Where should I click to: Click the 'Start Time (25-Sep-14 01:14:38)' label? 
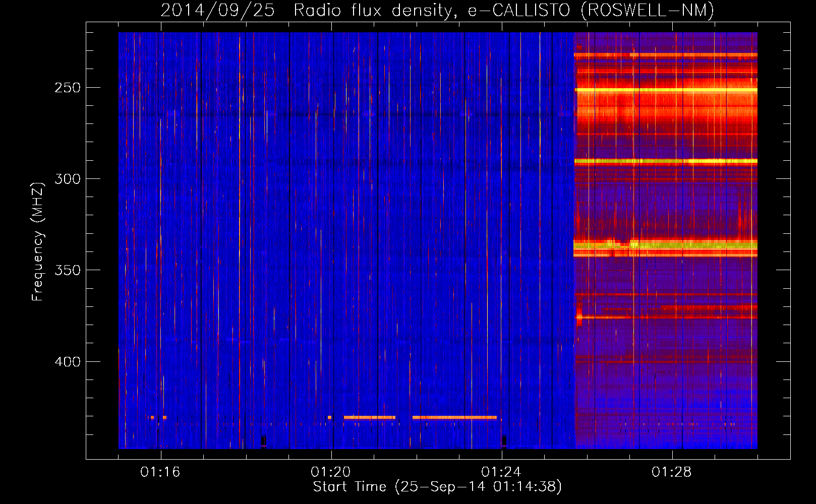[437, 487]
